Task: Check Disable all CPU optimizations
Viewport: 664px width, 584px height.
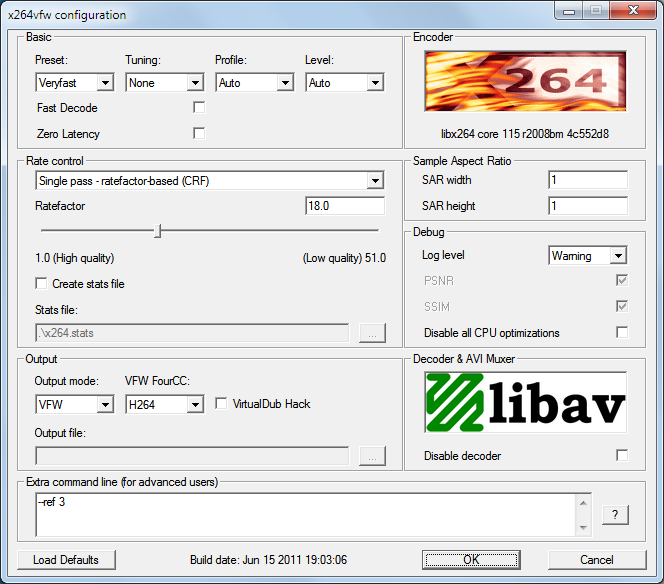Action: coord(622,332)
